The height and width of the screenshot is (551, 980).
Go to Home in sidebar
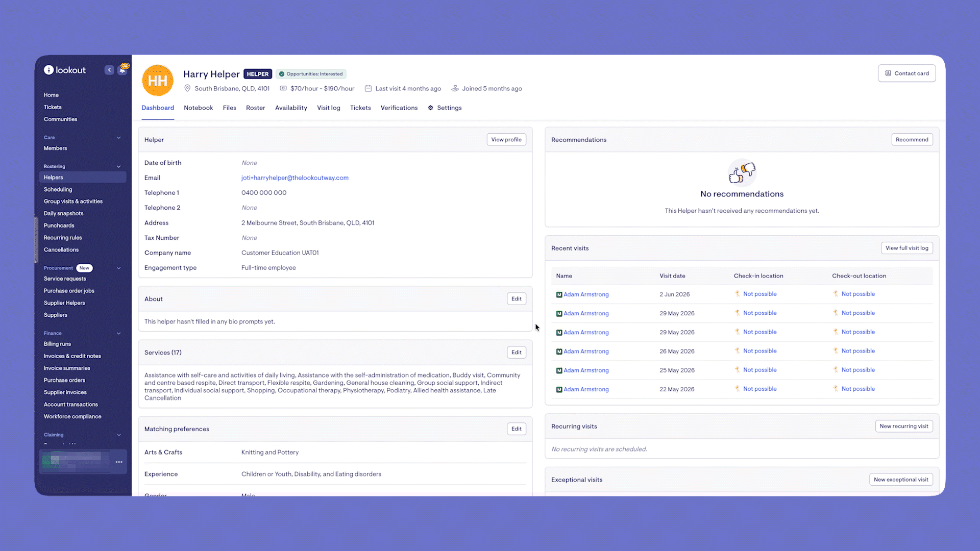click(x=51, y=95)
